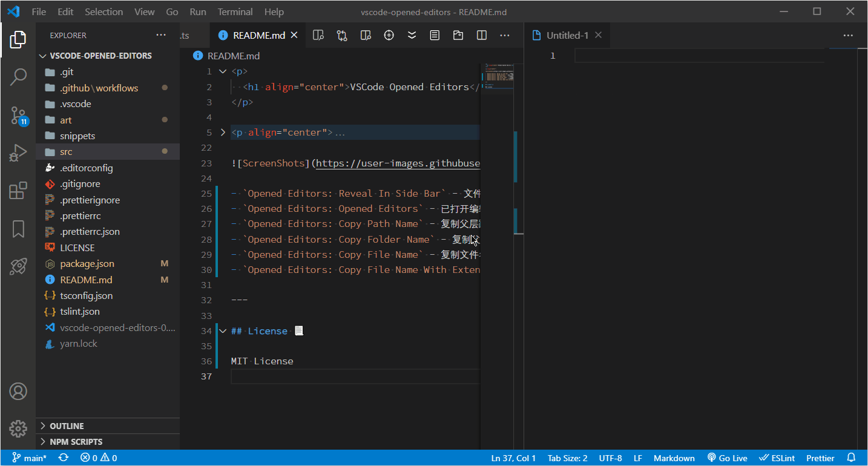Viewport: 868px width, 466px height.
Task: Expand the .vscode folder
Action: (x=108, y=104)
